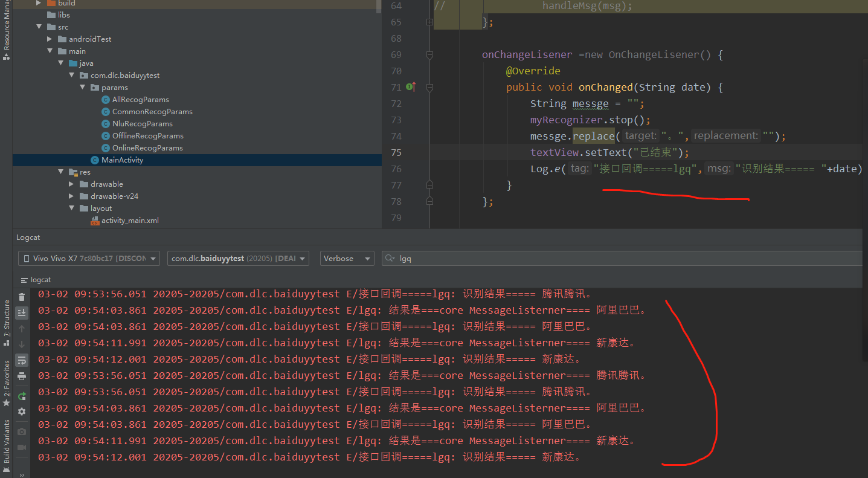The width and height of the screenshot is (868, 478).
Task: Click the String messge declaration line
Action: point(588,103)
